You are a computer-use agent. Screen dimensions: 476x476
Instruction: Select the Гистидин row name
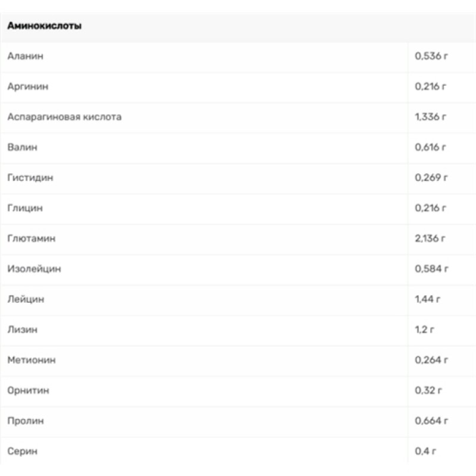pyautogui.click(x=30, y=178)
